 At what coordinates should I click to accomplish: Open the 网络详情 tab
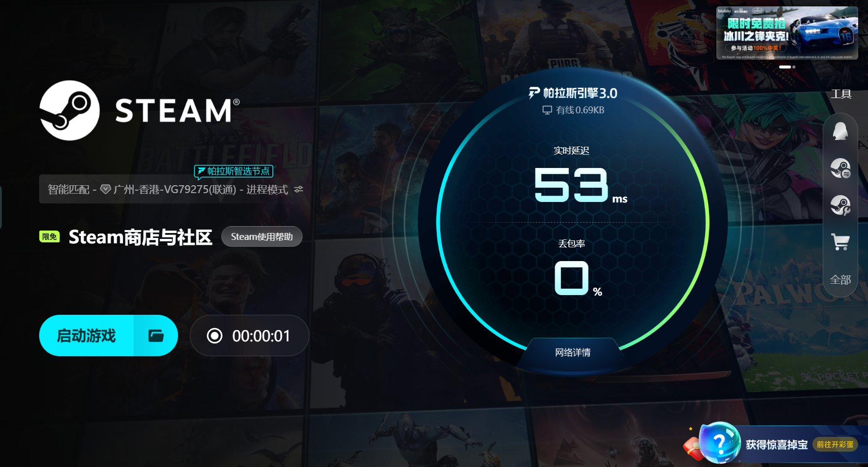point(573,352)
